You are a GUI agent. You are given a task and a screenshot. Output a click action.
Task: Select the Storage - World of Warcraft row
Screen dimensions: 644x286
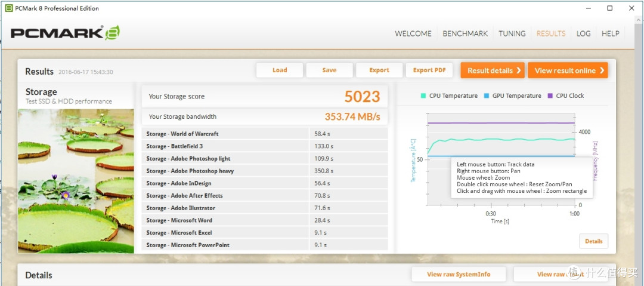point(265,134)
